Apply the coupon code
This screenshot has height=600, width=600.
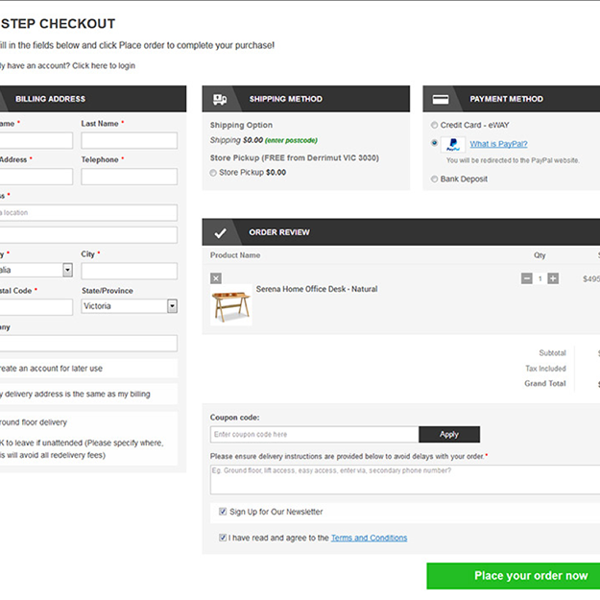click(x=449, y=434)
